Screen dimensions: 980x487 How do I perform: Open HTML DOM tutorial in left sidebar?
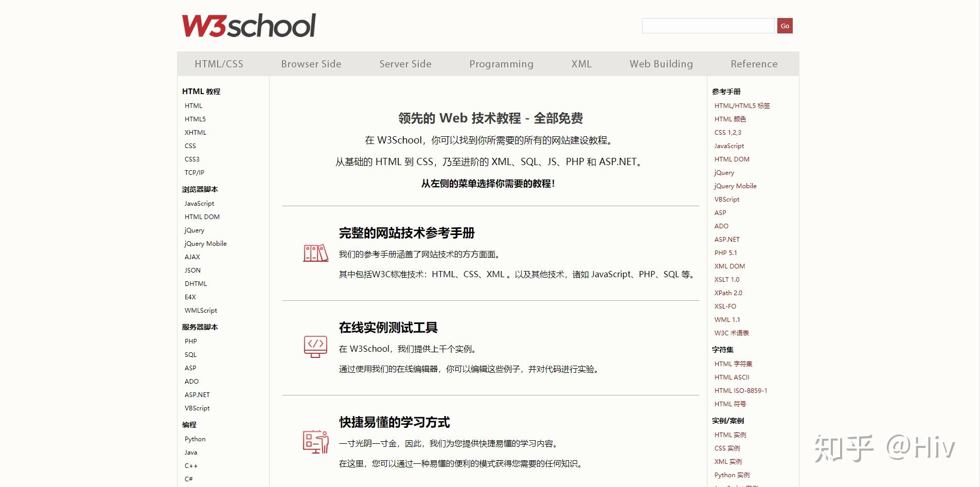pyautogui.click(x=202, y=217)
